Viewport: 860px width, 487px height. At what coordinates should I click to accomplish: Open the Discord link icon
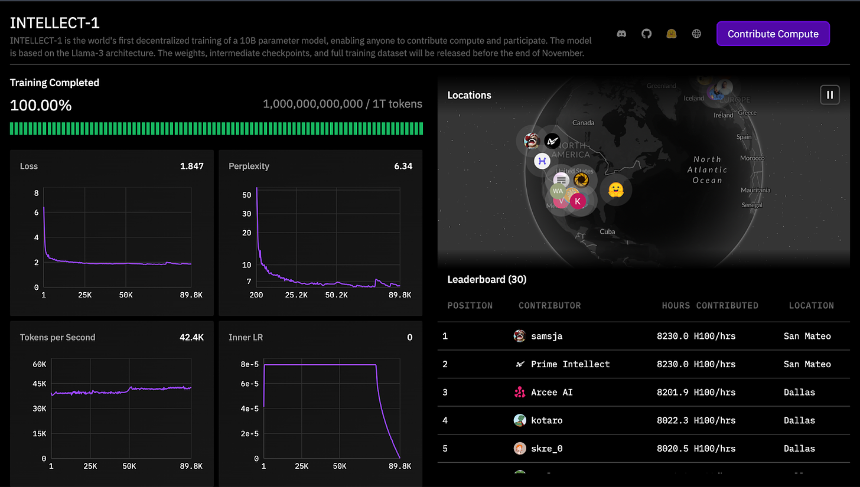[x=621, y=34]
